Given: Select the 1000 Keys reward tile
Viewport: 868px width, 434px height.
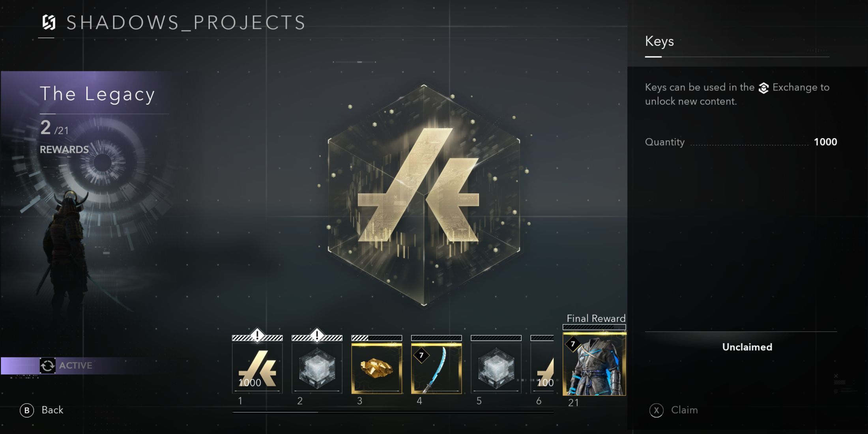Looking at the screenshot, I should click(257, 368).
